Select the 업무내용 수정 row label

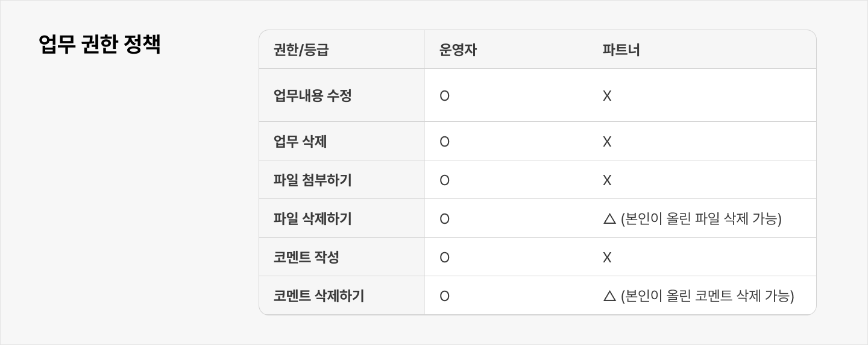(x=312, y=96)
